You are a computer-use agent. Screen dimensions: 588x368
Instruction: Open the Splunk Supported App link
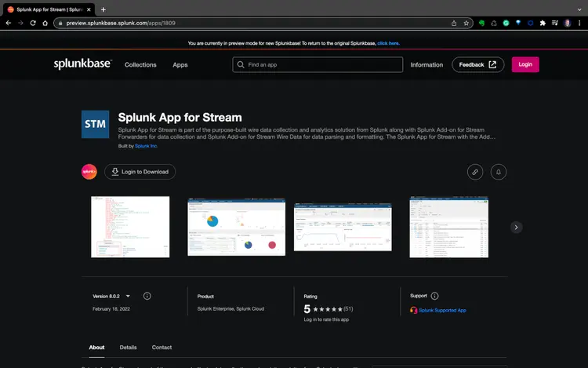pyautogui.click(x=442, y=310)
